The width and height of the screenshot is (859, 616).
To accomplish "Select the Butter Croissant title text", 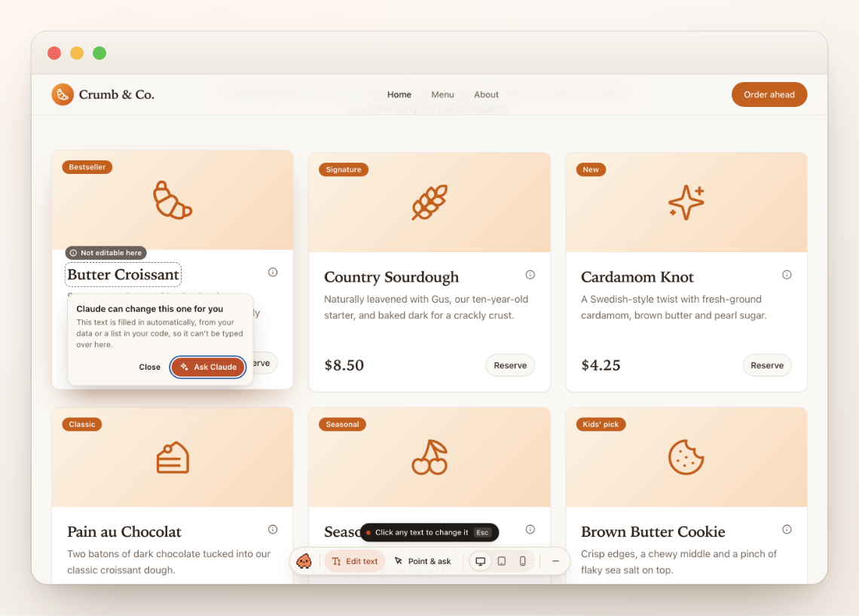I will [x=124, y=274].
